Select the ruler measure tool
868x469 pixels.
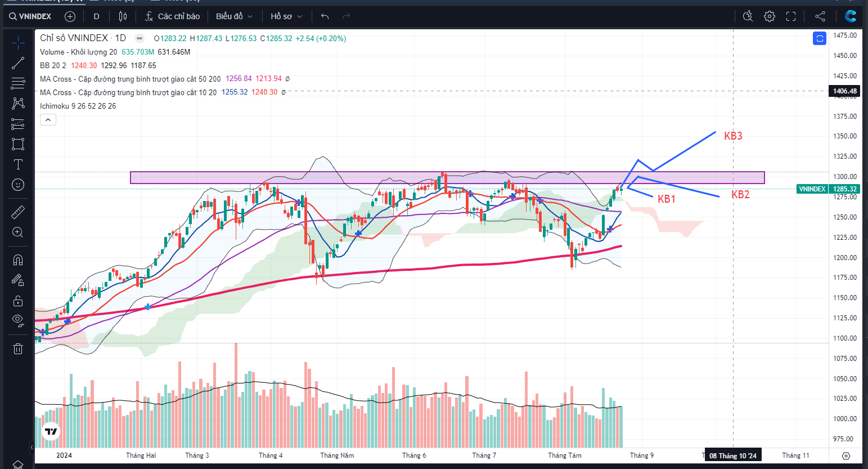18,212
